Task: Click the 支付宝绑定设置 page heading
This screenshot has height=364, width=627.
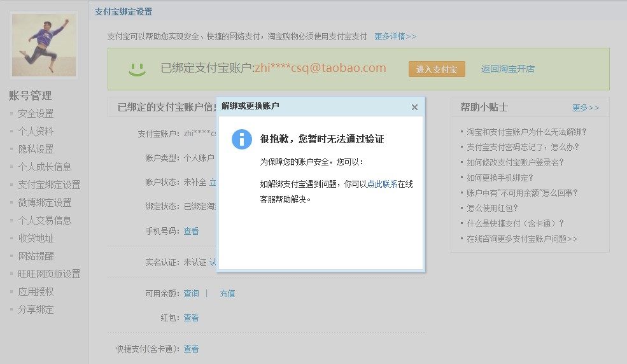Action: point(123,11)
